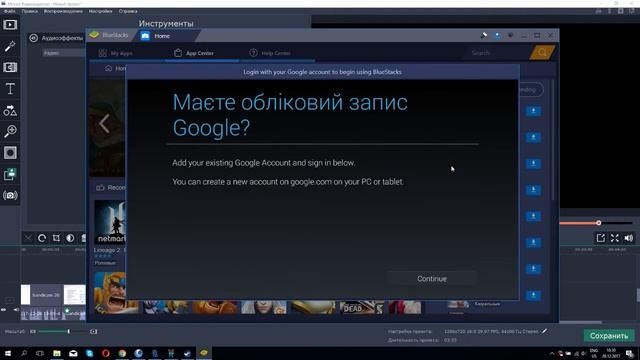Adjust the timeline zoom Масштаб slider handle
The width and height of the screenshot is (640, 360).
(x=69, y=331)
